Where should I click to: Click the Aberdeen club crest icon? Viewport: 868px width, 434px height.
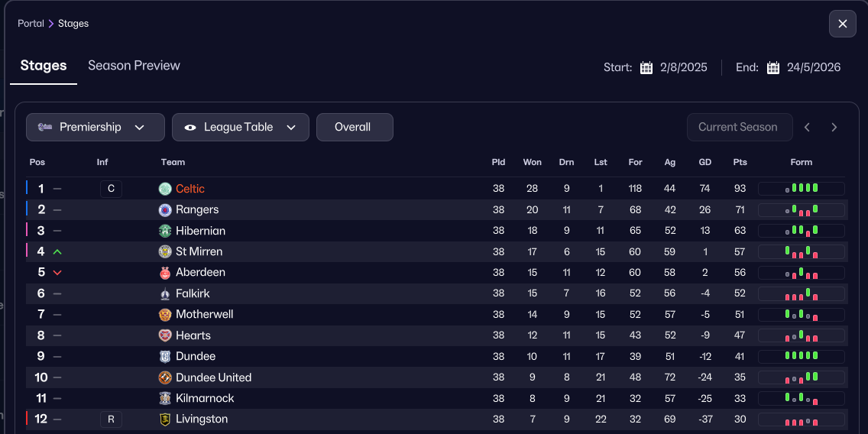point(165,273)
